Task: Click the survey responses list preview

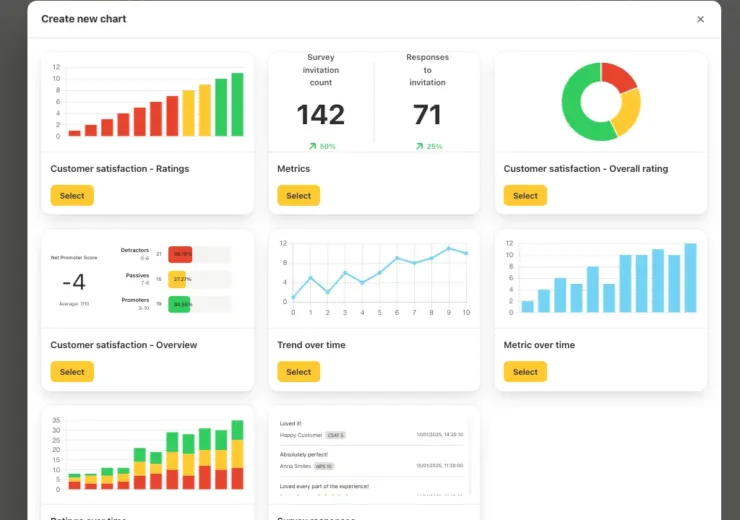Action: point(372,457)
